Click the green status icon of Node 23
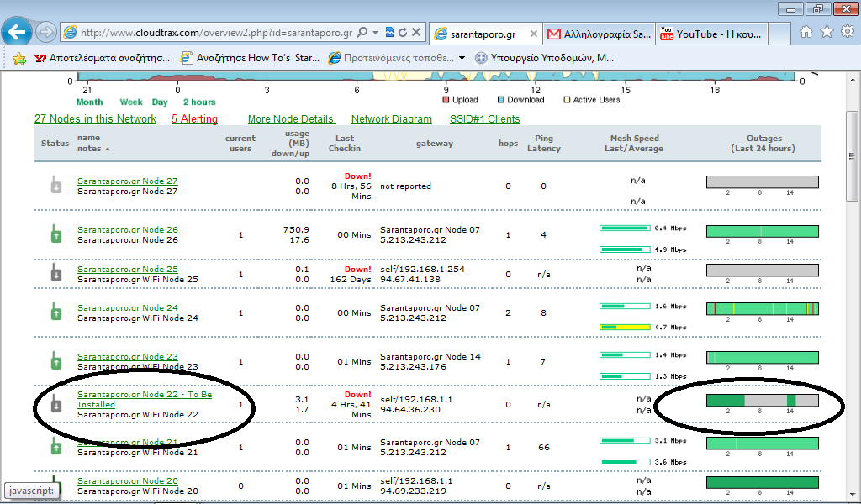861x504 pixels. click(56, 361)
